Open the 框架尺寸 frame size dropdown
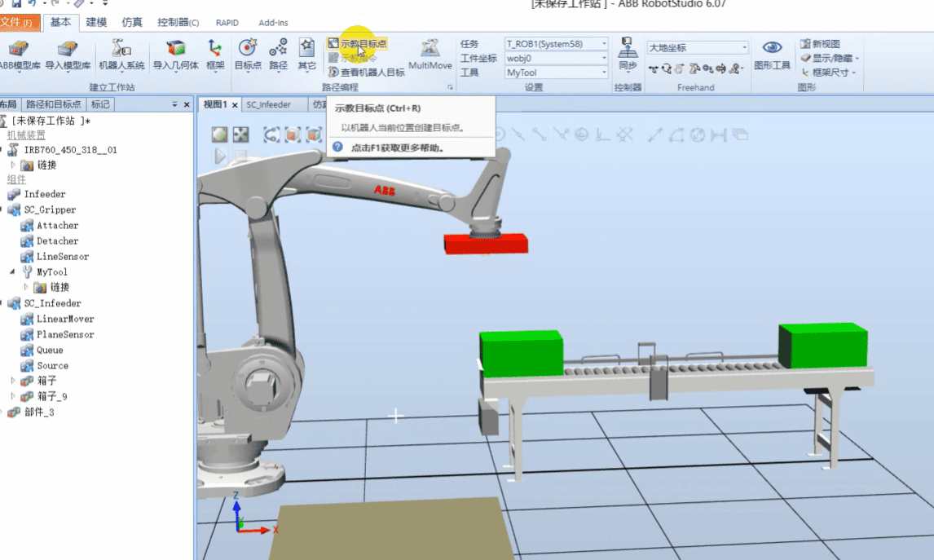This screenshot has height=560, width=934. pyautogui.click(x=829, y=72)
